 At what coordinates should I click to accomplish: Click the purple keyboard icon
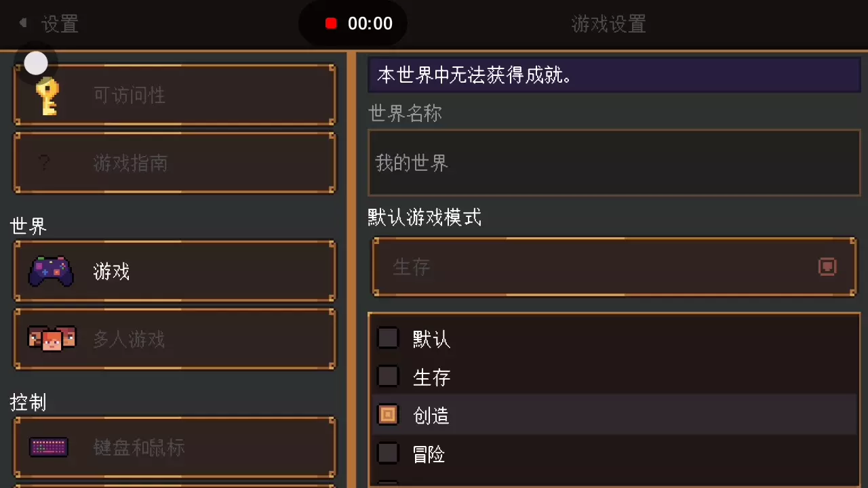(48, 447)
